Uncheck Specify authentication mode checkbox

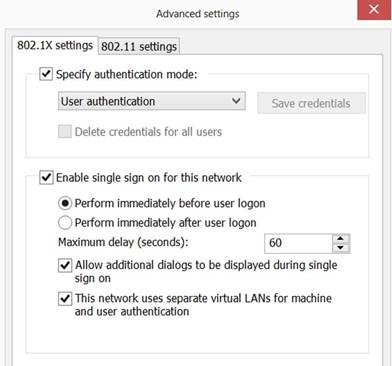pyautogui.click(x=46, y=74)
